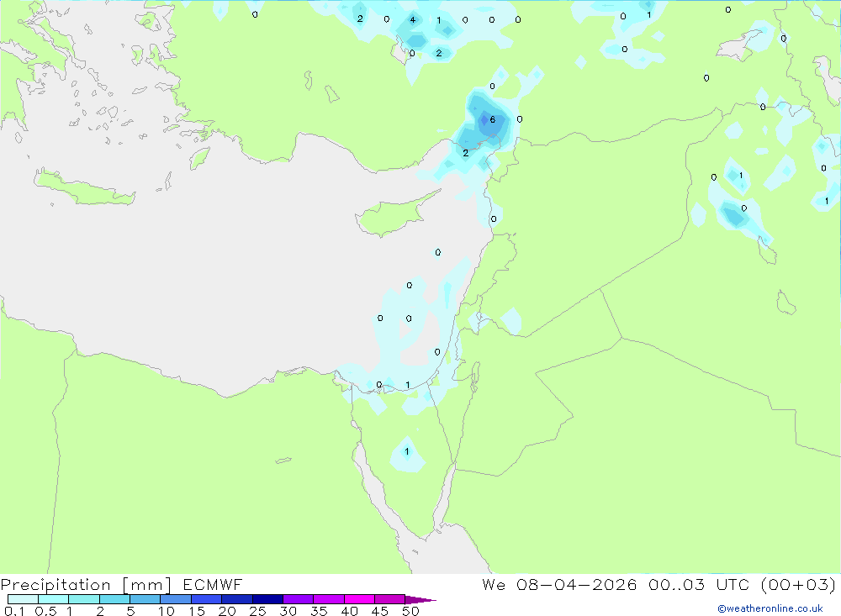Click the "00..03 UTC" time range text

698,584
